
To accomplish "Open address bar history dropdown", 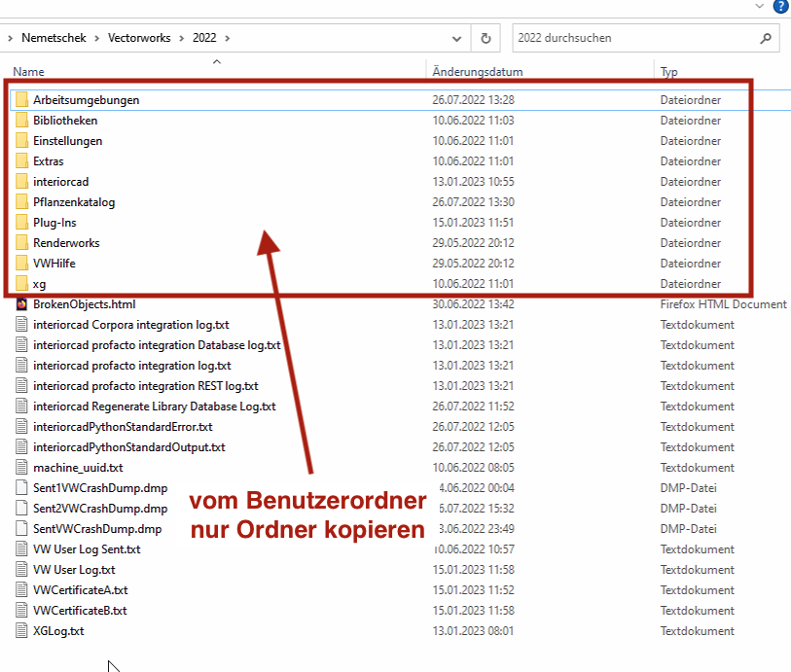I will coord(457,39).
